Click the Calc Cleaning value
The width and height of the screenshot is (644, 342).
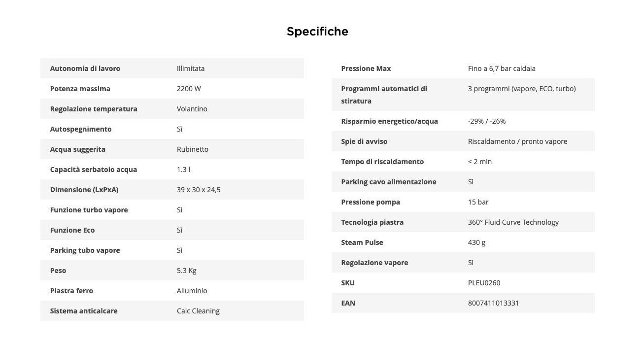coord(198,311)
